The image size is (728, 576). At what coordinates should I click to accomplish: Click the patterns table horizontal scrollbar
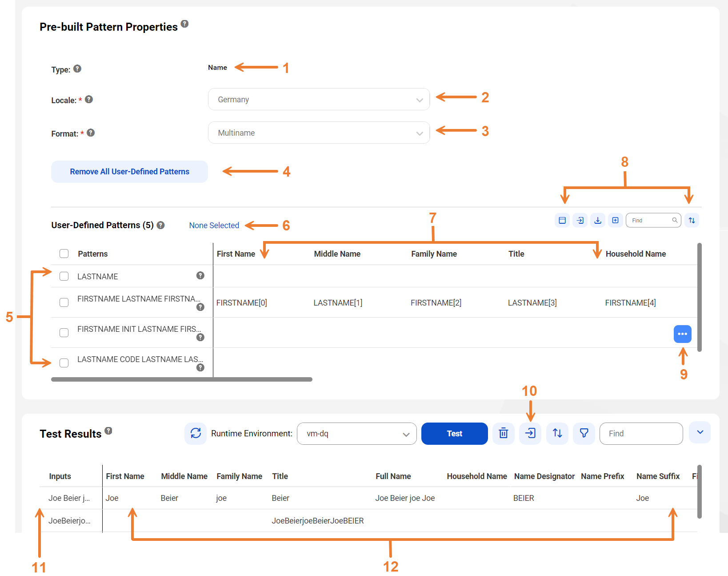click(182, 379)
